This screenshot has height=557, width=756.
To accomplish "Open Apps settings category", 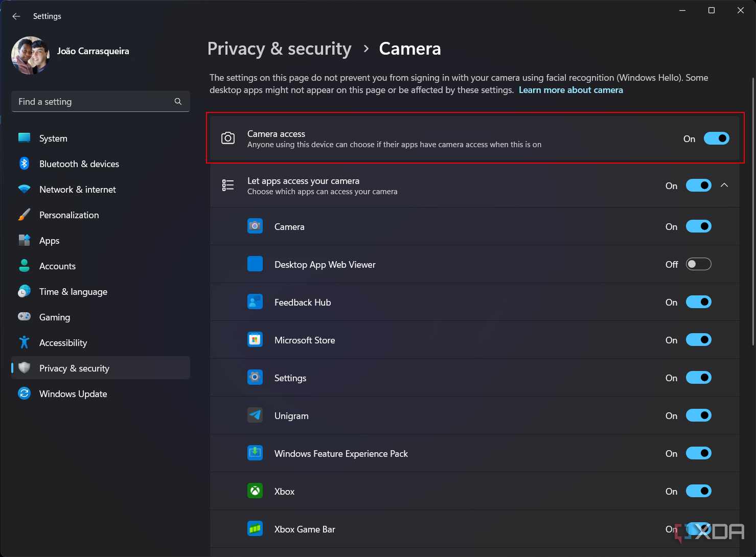I will point(101,240).
